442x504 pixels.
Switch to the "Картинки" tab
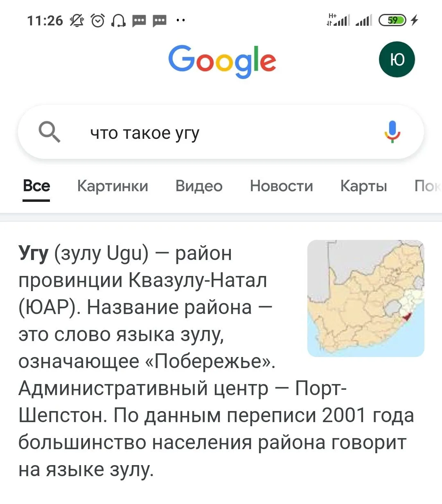(113, 186)
